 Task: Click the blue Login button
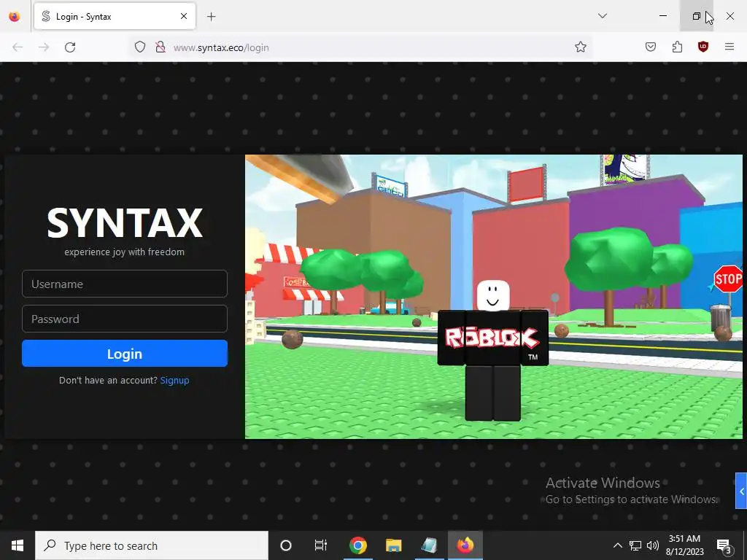[124, 354]
